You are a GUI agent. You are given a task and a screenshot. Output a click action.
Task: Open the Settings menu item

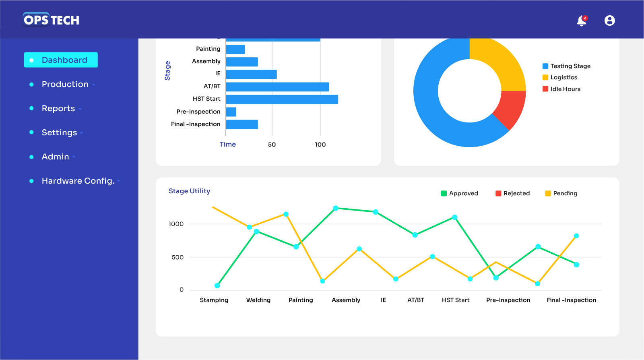(x=59, y=132)
